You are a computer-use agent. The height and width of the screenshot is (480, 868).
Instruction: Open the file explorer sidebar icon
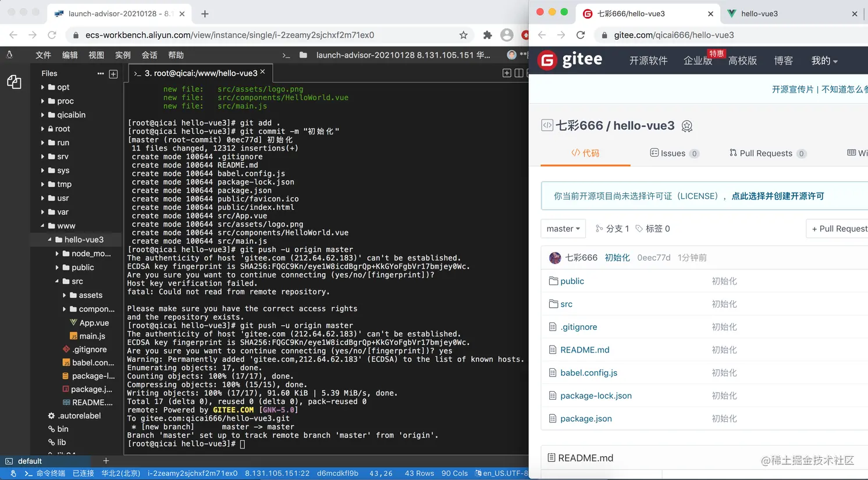[14, 82]
